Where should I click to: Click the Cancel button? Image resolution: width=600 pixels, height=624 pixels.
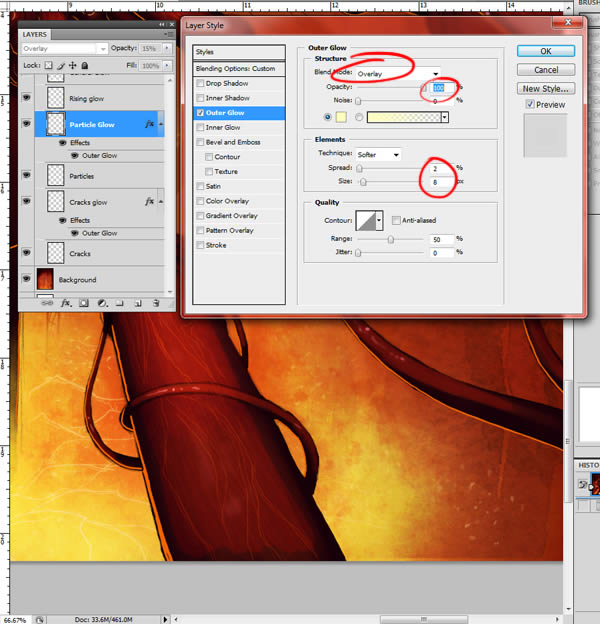(545, 70)
